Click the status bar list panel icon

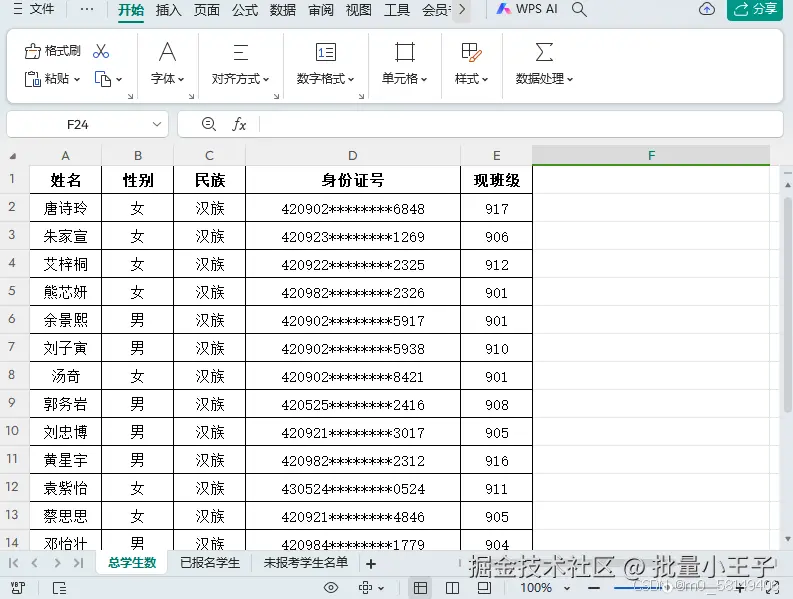coord(59,588)
